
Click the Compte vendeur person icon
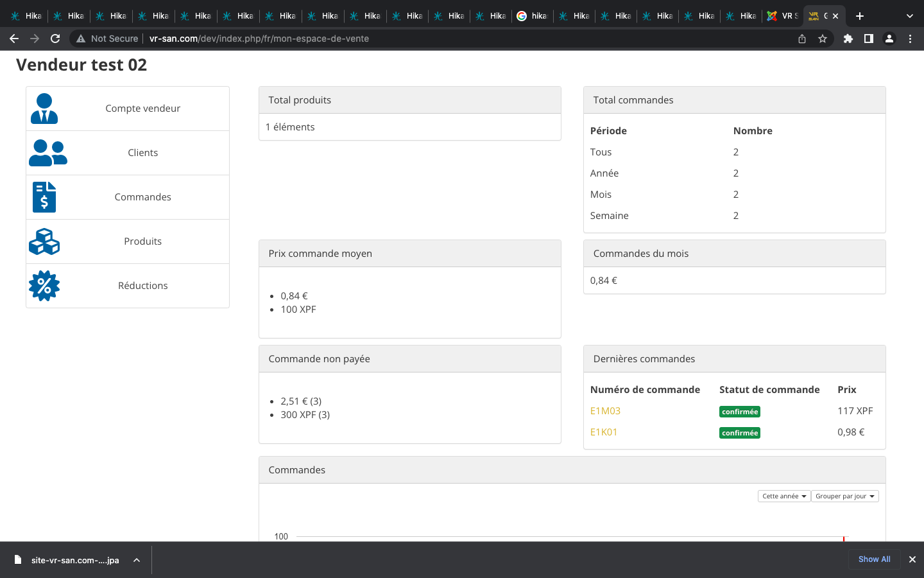[x=44, y=109]
